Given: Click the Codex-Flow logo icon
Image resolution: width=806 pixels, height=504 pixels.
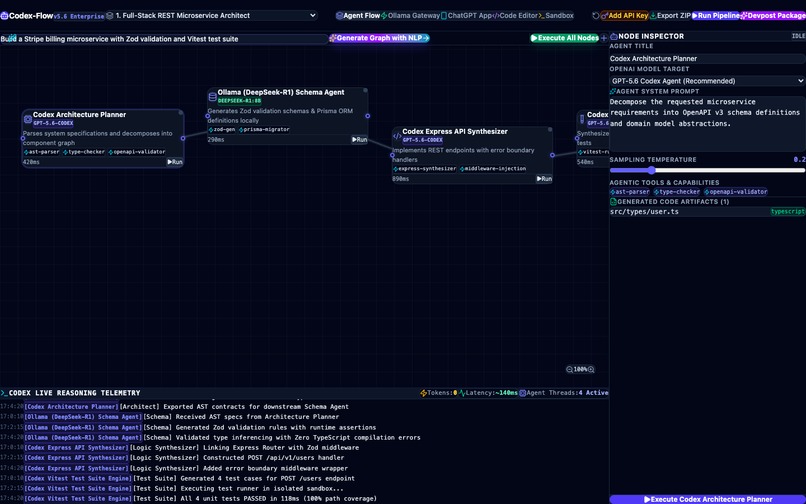Looking at the screenshot, I should point(4,16).
